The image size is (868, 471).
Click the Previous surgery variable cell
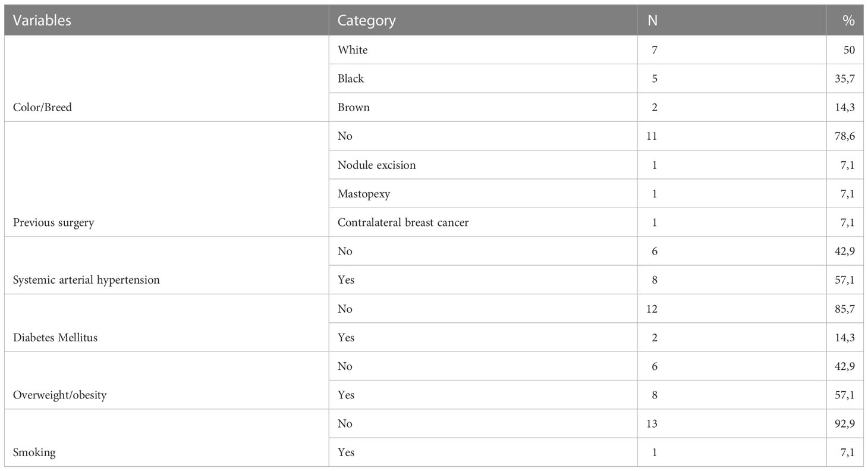(166, 179)
